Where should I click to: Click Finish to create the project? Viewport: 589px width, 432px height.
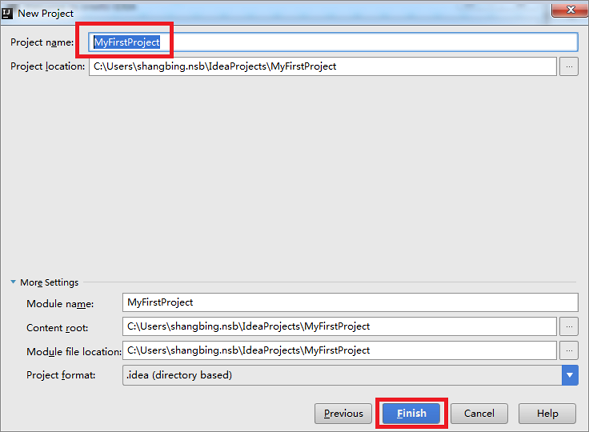(x=411, y=414)
